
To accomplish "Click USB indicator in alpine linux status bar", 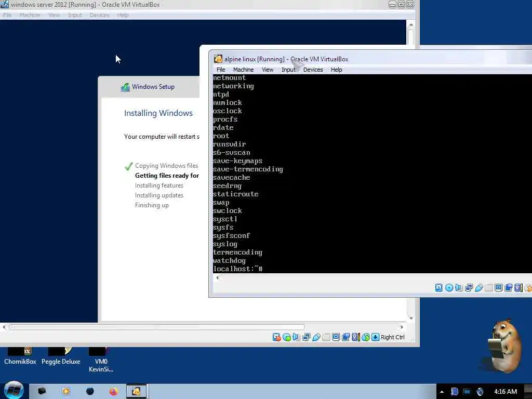I will click(x=478, y=288).
